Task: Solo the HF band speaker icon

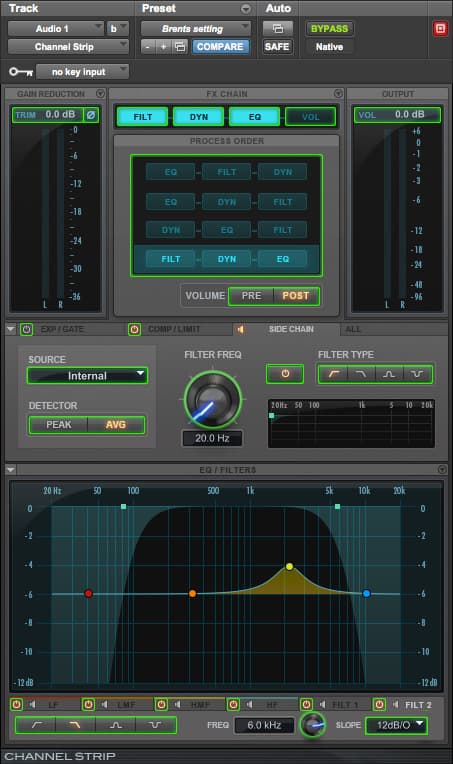Action: click(x=250, y=705)
